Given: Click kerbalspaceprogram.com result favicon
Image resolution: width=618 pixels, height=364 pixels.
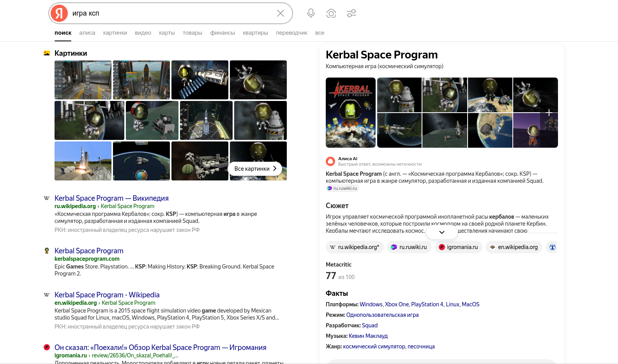Looking at the screenshot, I should [x=47, y=251].
